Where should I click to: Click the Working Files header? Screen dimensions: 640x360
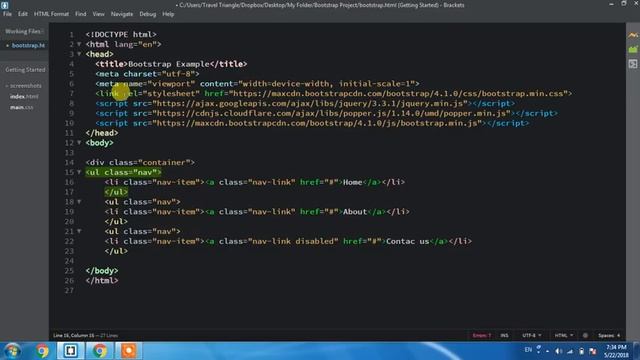click(23, 31)
